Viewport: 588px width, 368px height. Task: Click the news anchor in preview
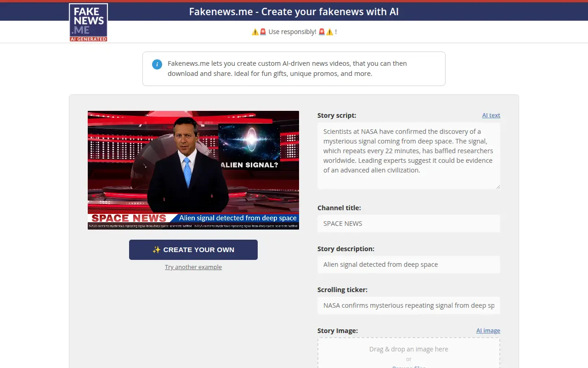tap(188, 165)
